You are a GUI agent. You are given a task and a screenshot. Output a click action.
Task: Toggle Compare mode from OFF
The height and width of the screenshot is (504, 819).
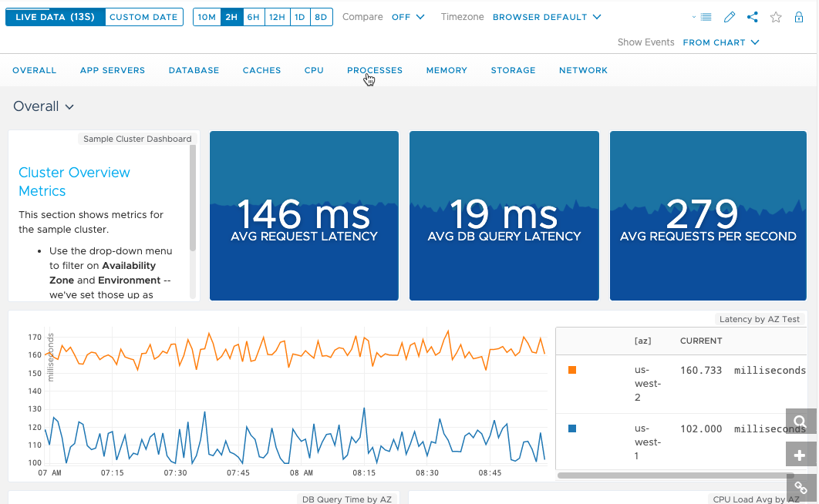coord(408,16)
